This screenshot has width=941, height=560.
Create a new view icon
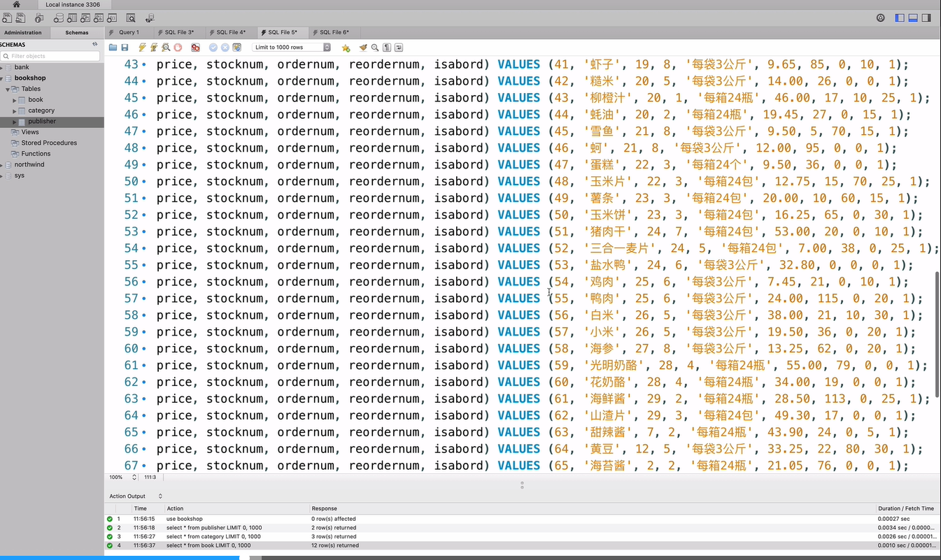coord(85,17)
